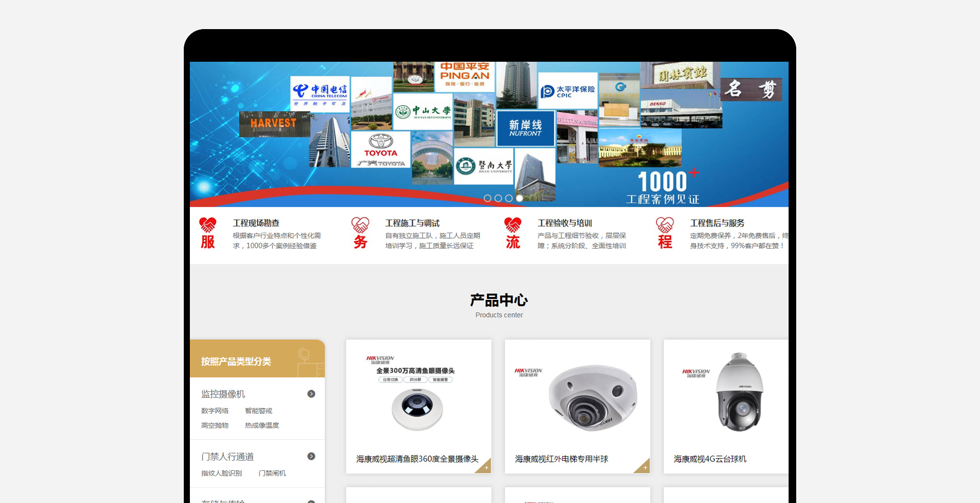Click the 海康威视红外电梯专用半球 title
This screenshot has height=503, width=980.
click(x=561, y=459)
